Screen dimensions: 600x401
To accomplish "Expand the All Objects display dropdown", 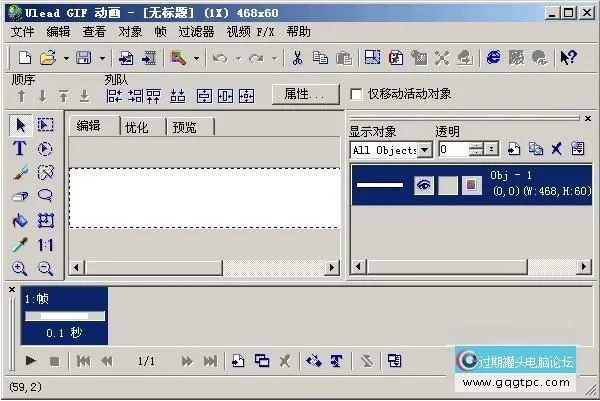I will pos(425,149).
